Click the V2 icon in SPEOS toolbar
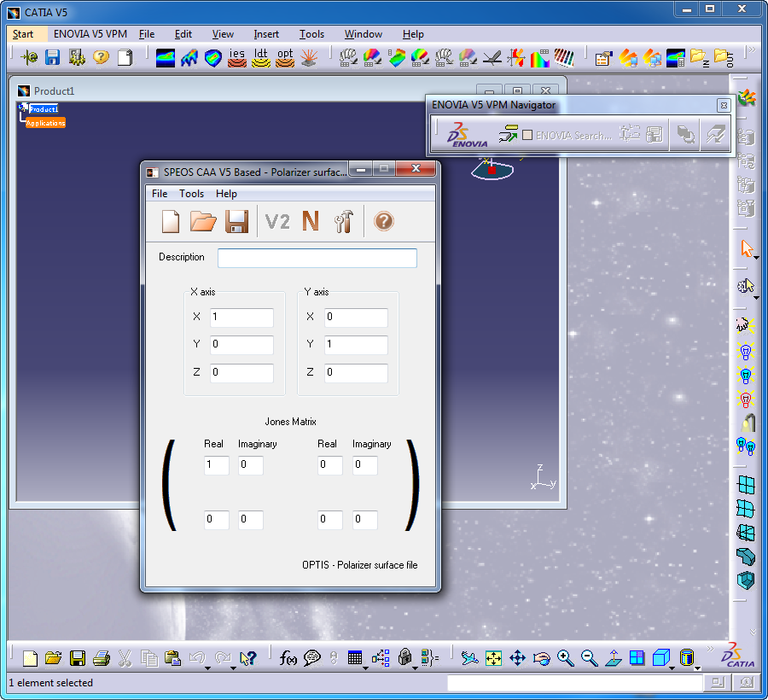The width and height of the screenshot is (768, 700). (277, 222)
